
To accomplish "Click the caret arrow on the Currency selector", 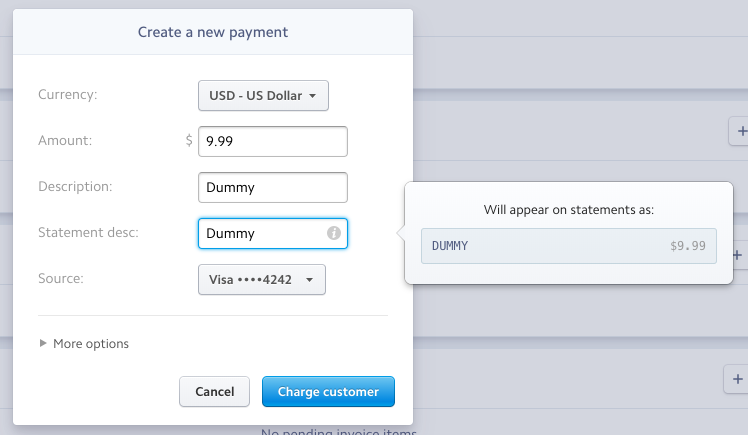I will tap(312, 96).
